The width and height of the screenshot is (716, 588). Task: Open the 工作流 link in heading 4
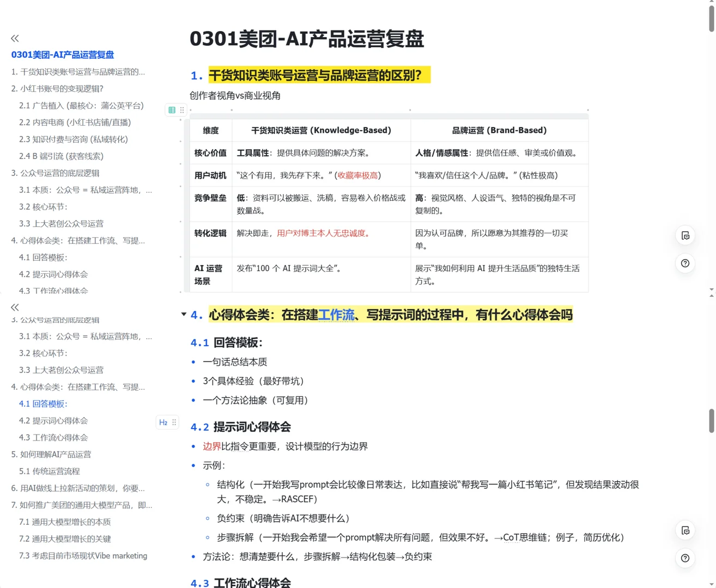coord(336,315)
